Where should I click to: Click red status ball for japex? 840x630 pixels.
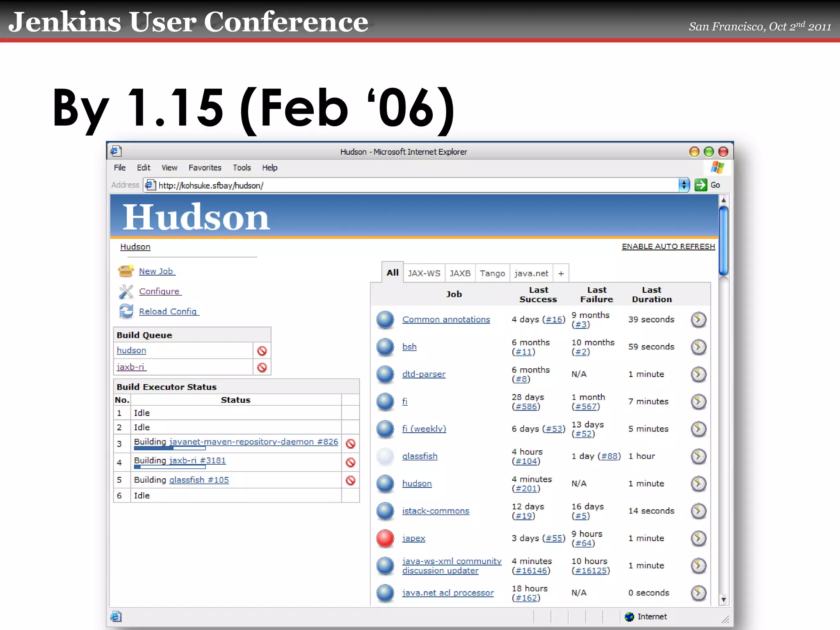[x=385, y=538]
